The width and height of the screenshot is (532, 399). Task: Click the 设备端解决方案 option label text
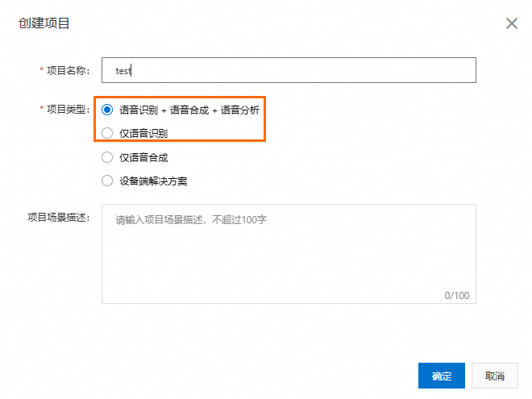(x=153, y=181)
